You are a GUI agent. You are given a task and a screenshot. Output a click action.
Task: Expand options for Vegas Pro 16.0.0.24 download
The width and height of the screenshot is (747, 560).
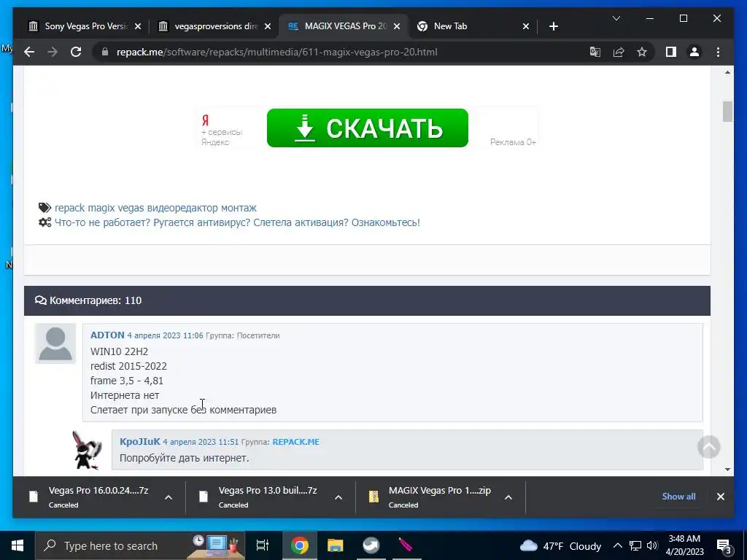pos(169,497)
